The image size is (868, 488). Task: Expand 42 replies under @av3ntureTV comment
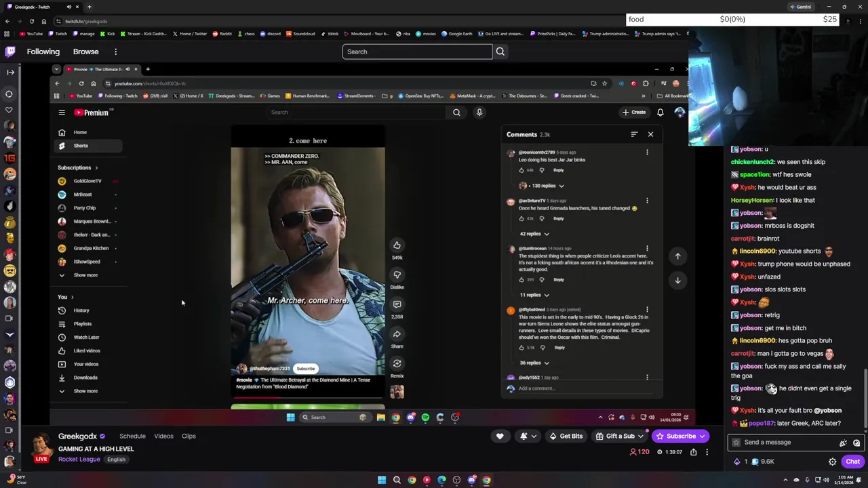click(x=534, y=234)
